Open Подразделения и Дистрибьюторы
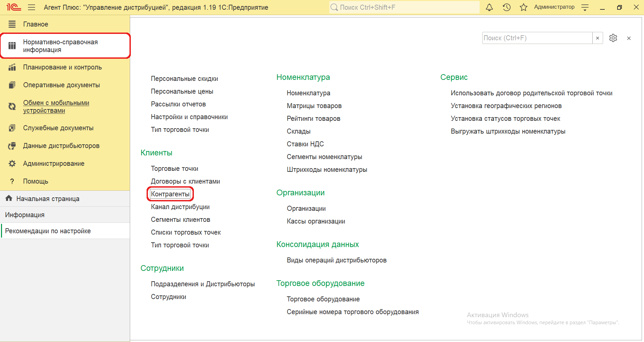 click(203, 284)
